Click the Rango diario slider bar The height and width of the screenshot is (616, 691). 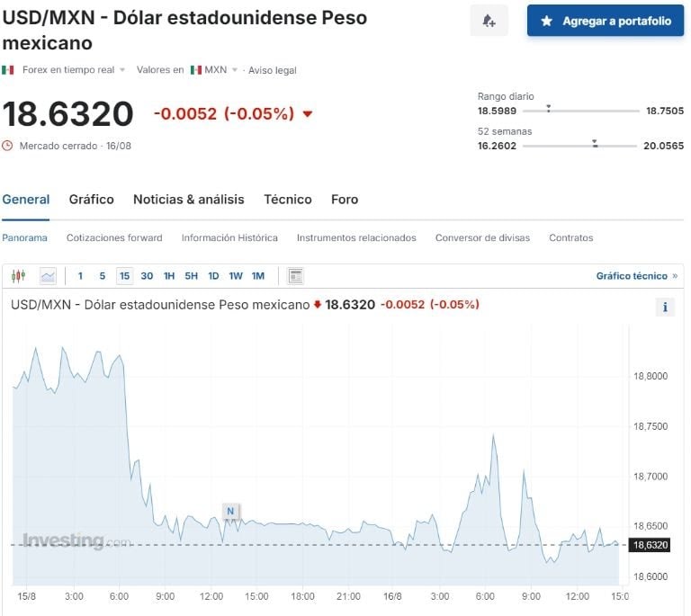tap(580, 111)
